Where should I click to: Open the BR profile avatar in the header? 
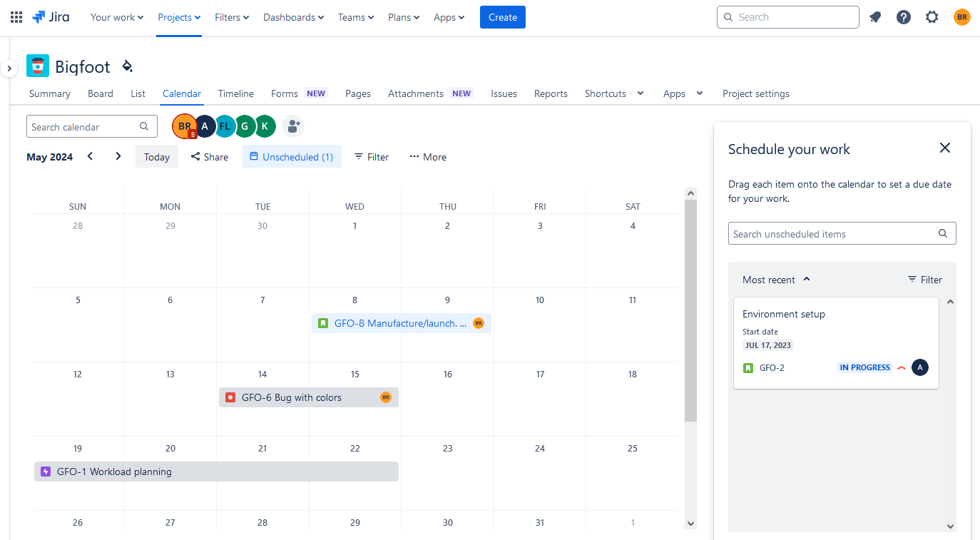coord(962,17)
